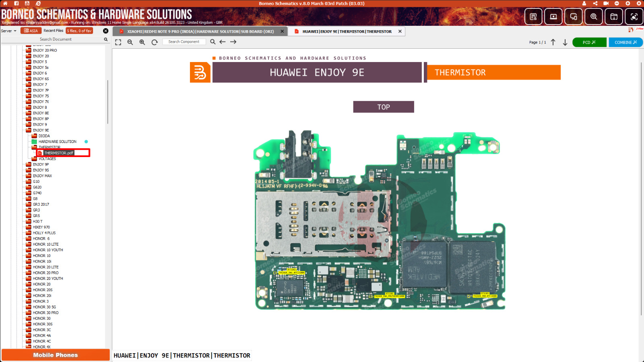Click the blue COMBINE button
The image size is (644, 362).
[626, 42]
